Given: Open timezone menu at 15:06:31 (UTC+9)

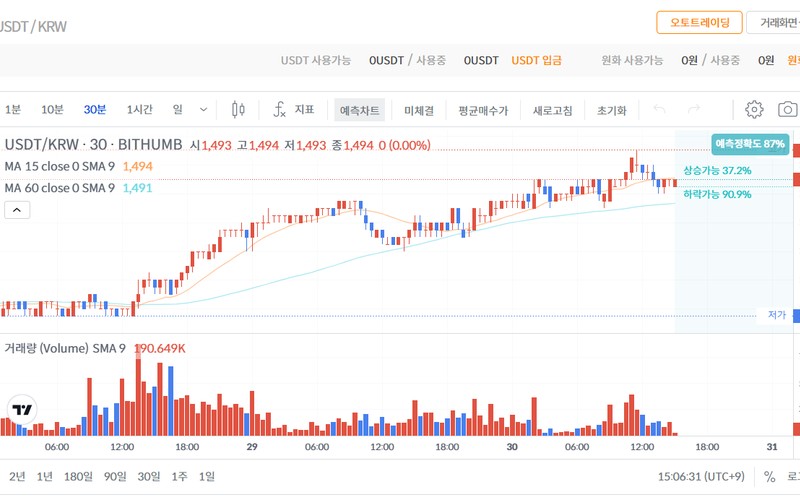Looking at the screenshot, I should coord(701,477).
